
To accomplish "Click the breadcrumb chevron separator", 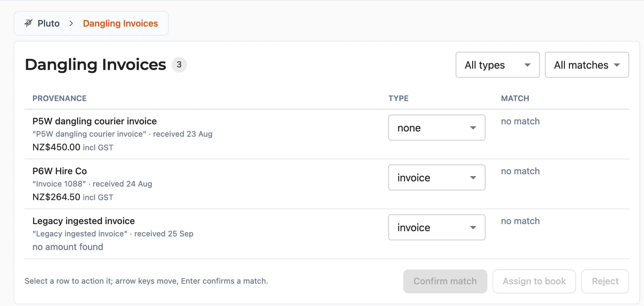I will click(71, 23).
